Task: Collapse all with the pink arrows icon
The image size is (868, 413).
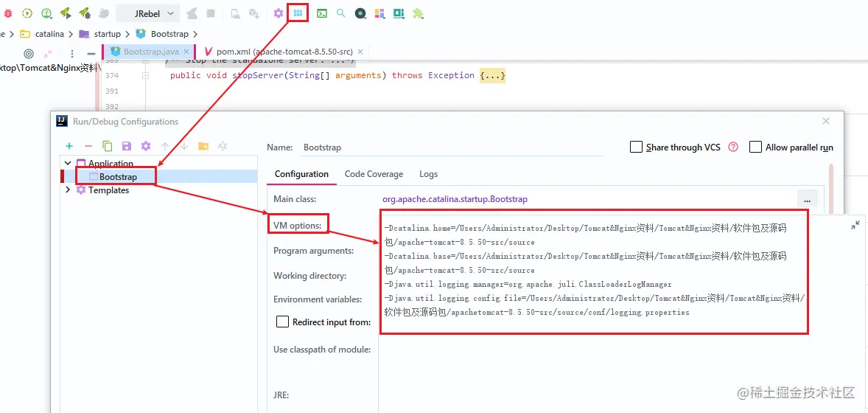Action: [x=48, y=54]
